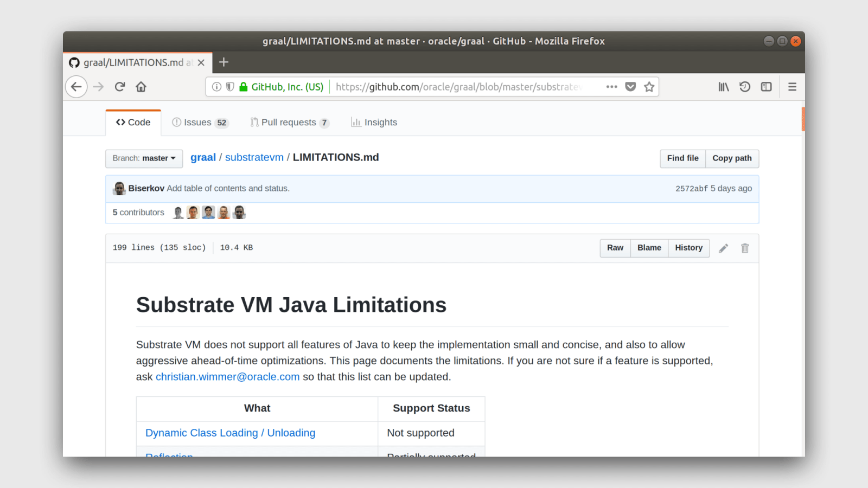Viewport: 868px width, 488px height.
Task: Show synced tabs history icon
Action: (745, 87)
